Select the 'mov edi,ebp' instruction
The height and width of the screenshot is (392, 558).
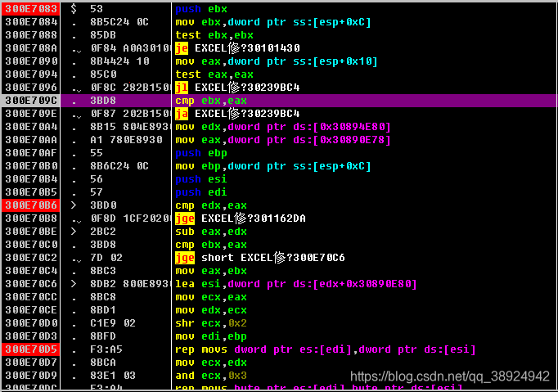click(211, 336)
